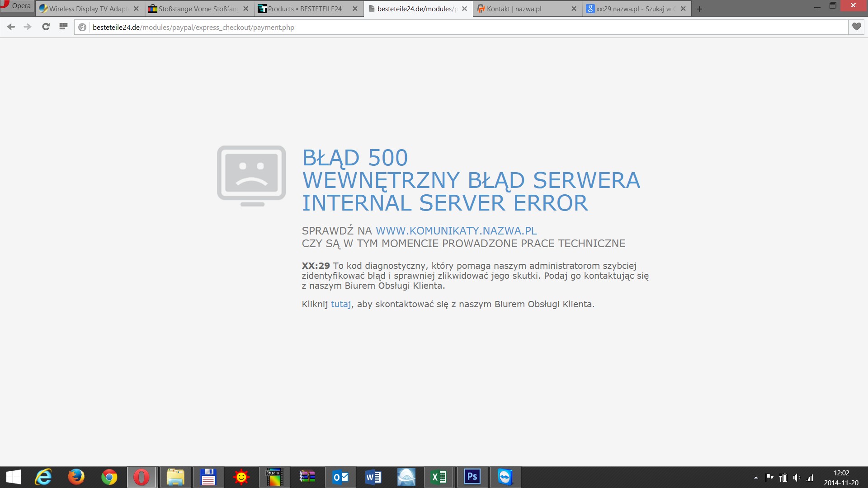
Task: Open WWW.KOMUNIKATY.NAZWA.PL link
Action: (456, 231)
